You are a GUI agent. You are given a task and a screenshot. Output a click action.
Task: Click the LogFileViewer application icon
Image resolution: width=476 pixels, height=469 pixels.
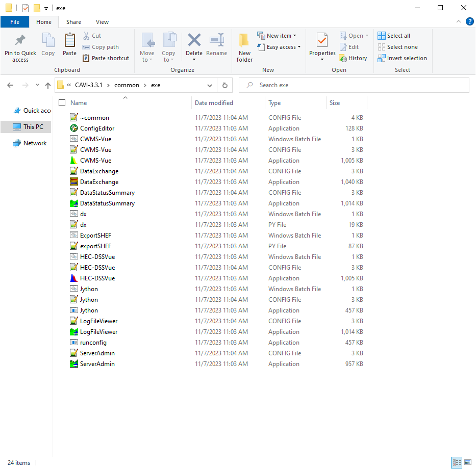[74, 332]
